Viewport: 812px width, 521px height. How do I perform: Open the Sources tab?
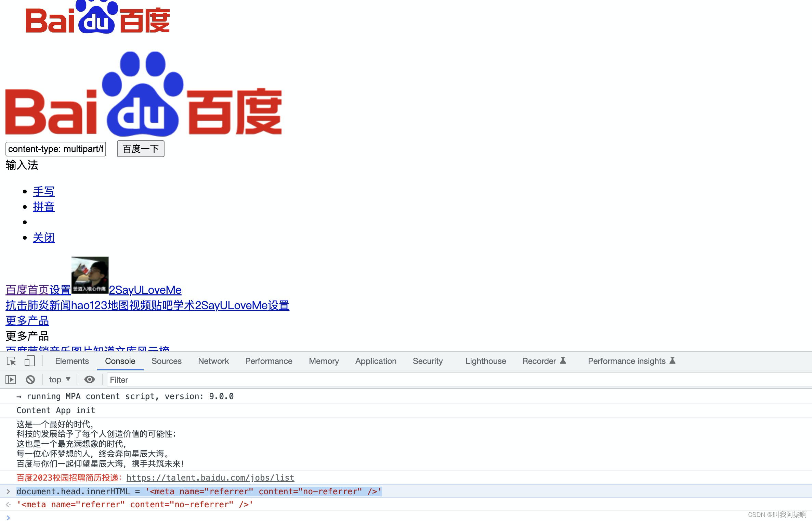(167, 361)
